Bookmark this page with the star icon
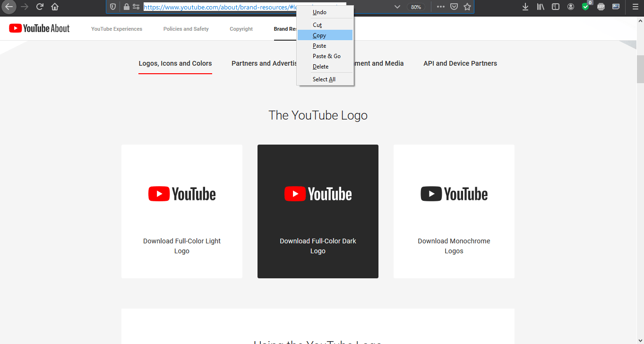This screenshot has width=644, height=344. (467, 7)
